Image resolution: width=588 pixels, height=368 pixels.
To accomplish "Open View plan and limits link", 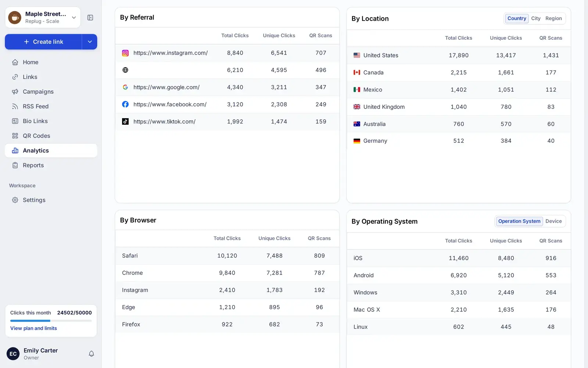I will point(33,328).
